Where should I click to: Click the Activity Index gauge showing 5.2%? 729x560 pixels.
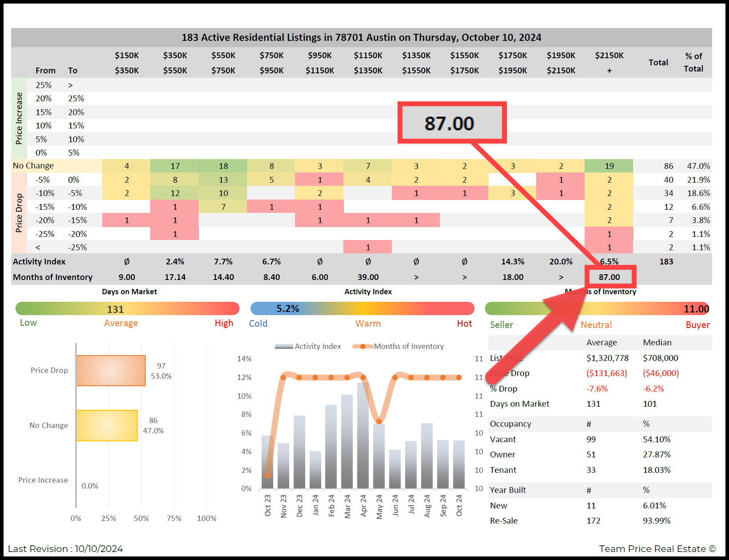[x=362, y=308]
